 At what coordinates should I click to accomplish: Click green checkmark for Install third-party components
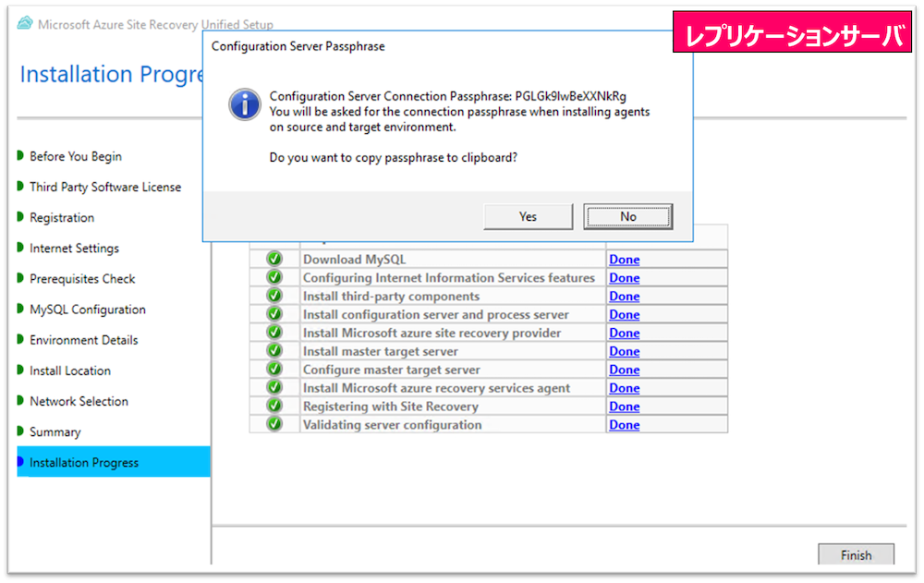tap(274, 297)
